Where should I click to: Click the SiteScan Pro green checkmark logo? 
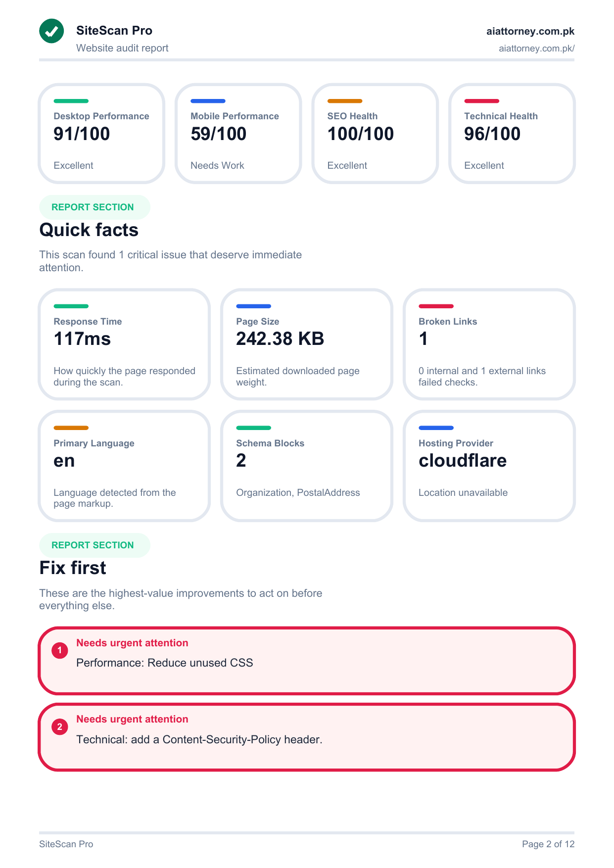pos(51,31)
